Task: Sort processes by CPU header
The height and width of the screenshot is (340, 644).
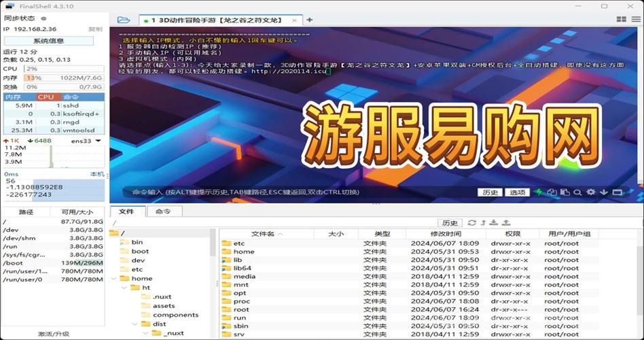Action: tap(48, 97)
